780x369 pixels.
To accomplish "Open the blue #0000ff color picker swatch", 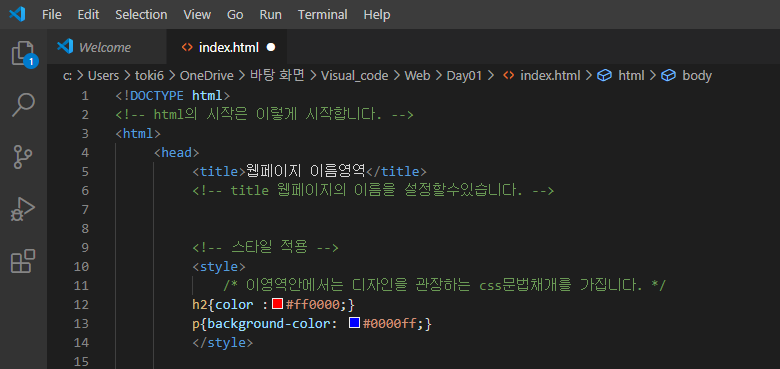I will [x=354, y=323].
